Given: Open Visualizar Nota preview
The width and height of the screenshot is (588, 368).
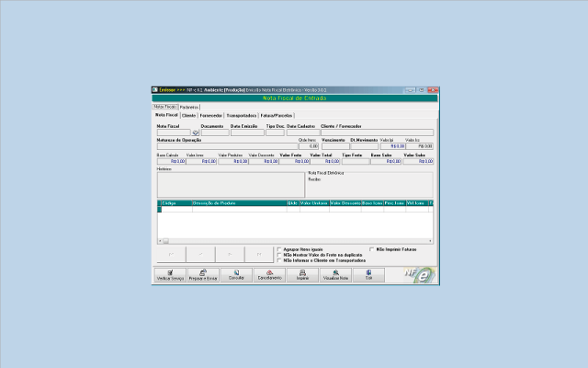Looking at the screenshot, I should (335, 273).
